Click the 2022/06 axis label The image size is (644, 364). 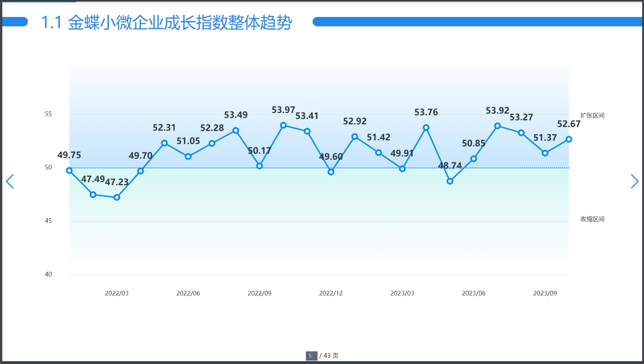coord(188,293)
